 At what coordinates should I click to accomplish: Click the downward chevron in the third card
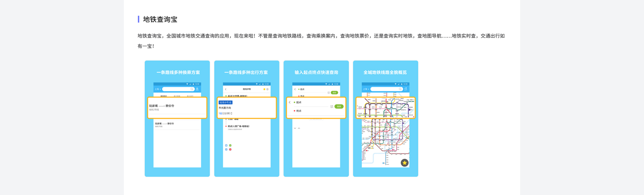pos(295,128)
